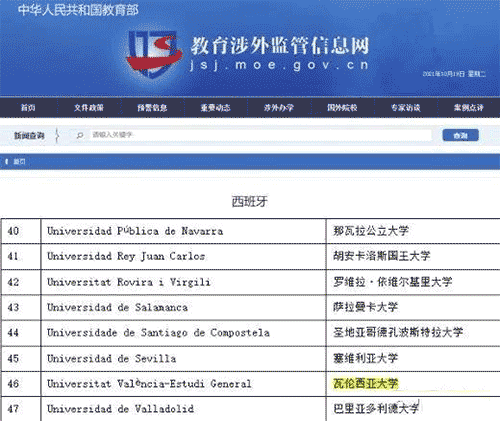The image size is (500, 421).
Task: Open the 预警信息 navigation tab
Action: pyautogui.click(x=152, y=108)
